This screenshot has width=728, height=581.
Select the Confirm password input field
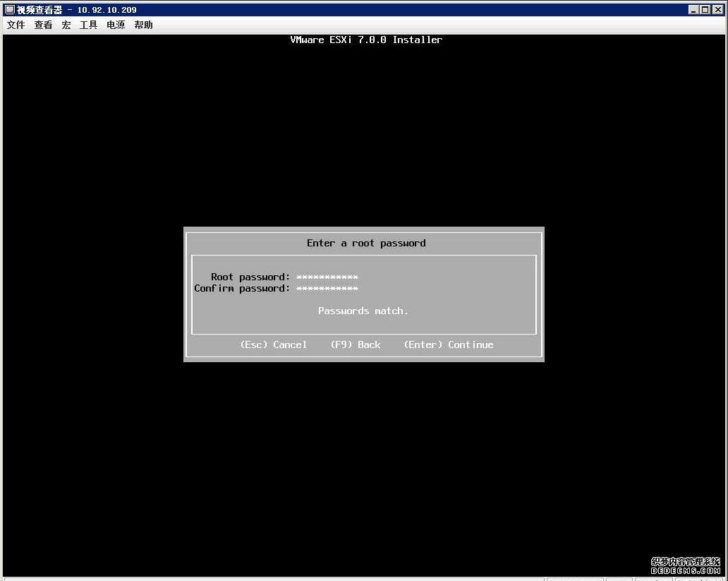[327, 288]
